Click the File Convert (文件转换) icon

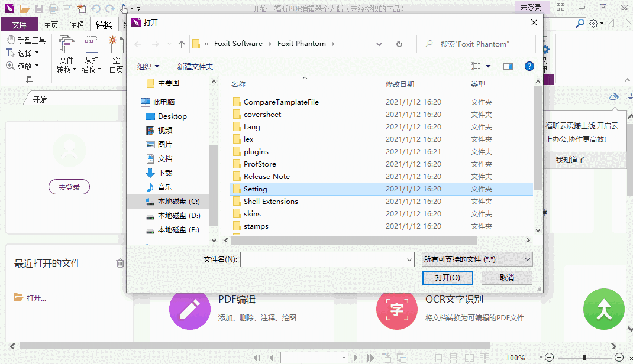(66, 55)
